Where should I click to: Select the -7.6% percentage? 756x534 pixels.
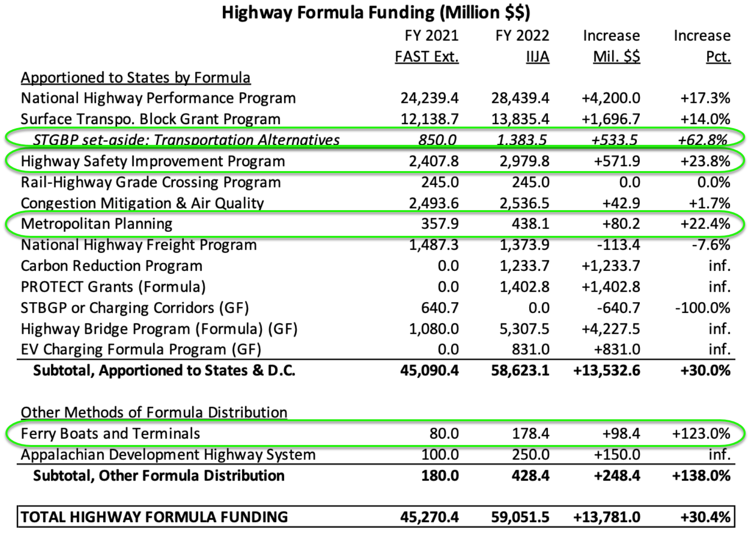[x=711, y=245]
